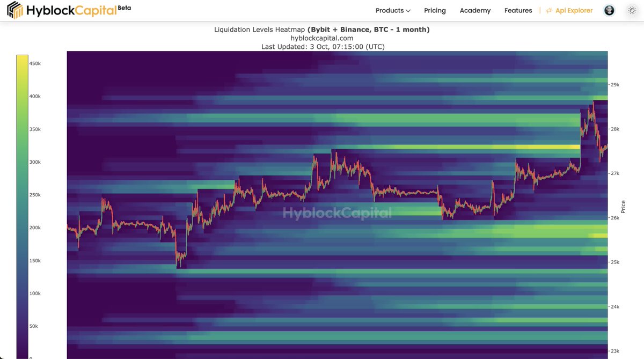Click the 25k price axis label

point(615,262)
